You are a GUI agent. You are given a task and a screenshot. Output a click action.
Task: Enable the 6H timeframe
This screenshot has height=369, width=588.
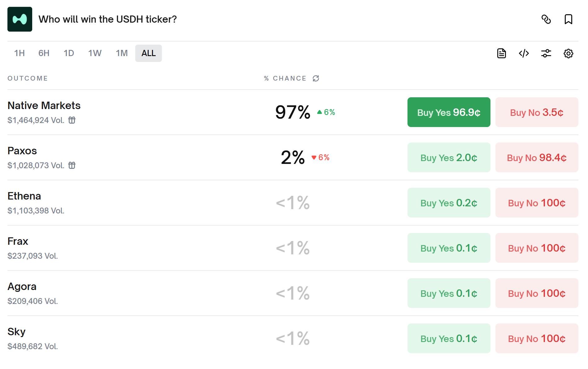[x=43, y=53]
